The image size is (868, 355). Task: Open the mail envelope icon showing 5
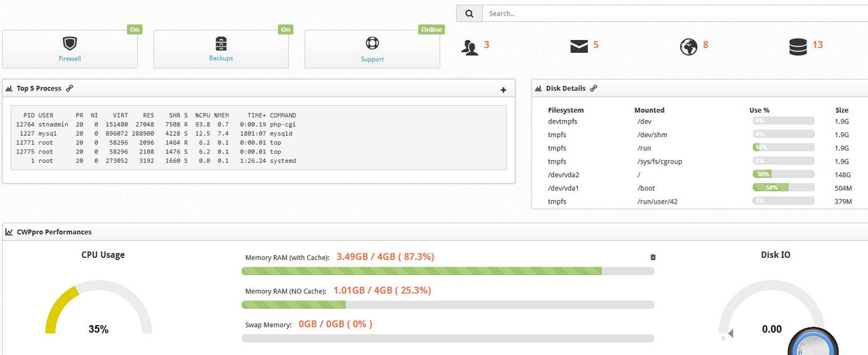point(578,46)
